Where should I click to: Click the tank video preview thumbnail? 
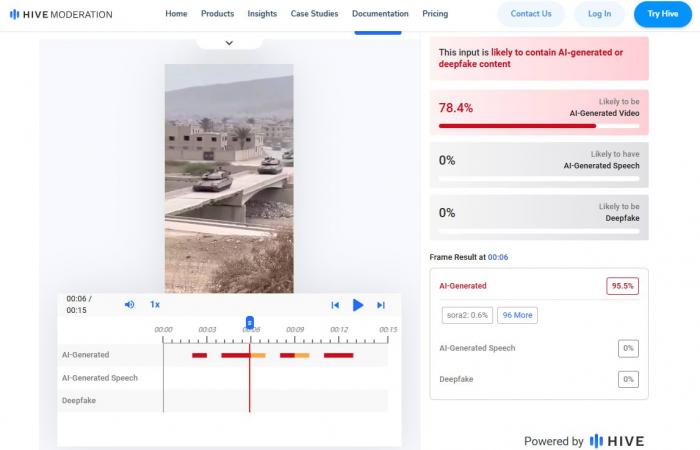point(229,178)
